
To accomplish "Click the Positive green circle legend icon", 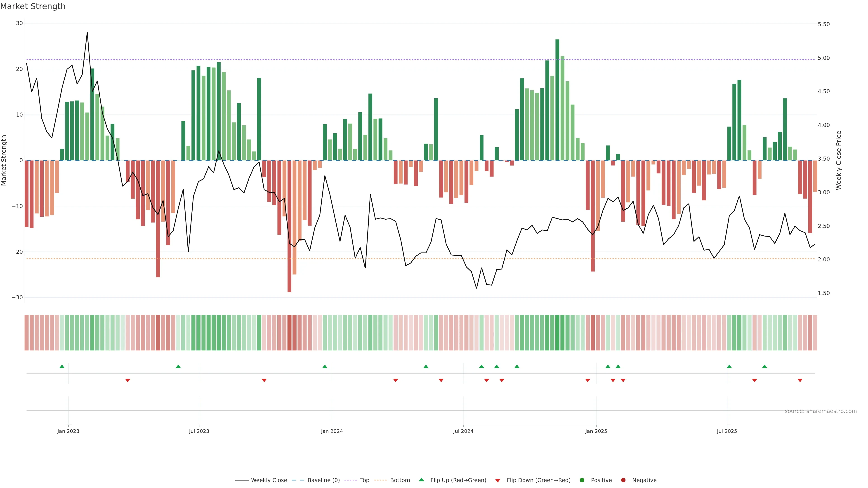I will tap(582, 480).
